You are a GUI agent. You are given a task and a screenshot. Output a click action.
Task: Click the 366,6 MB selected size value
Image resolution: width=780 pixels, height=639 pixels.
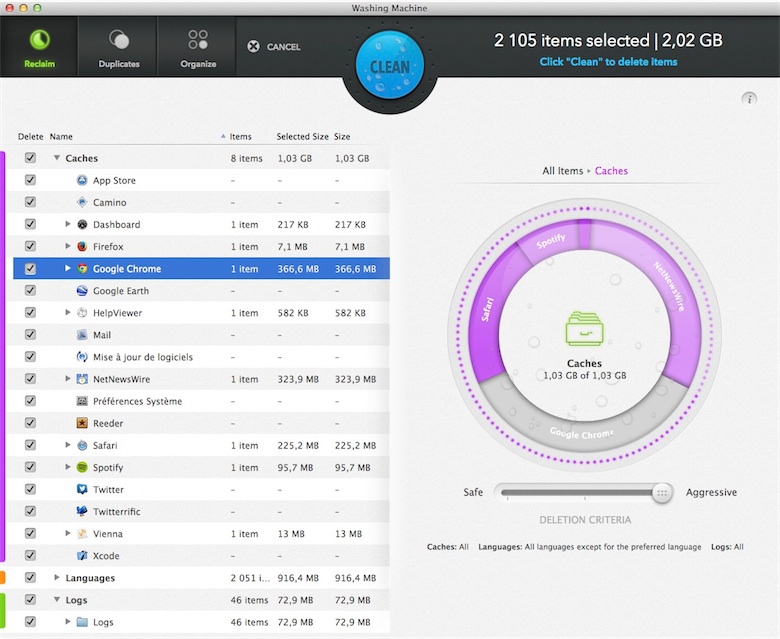298,269
